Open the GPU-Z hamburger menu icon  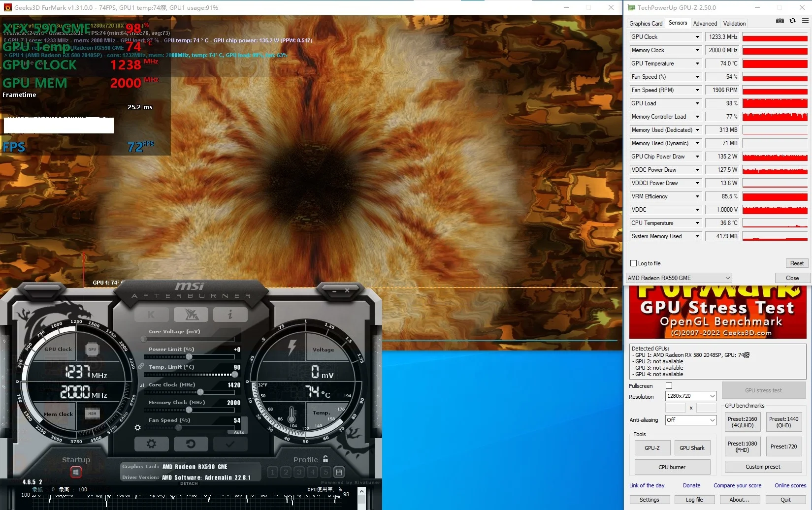(806, 21)
